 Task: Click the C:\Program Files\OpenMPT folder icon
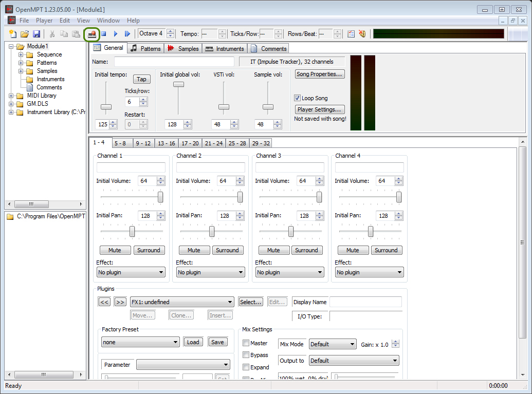tap(10, 217)
